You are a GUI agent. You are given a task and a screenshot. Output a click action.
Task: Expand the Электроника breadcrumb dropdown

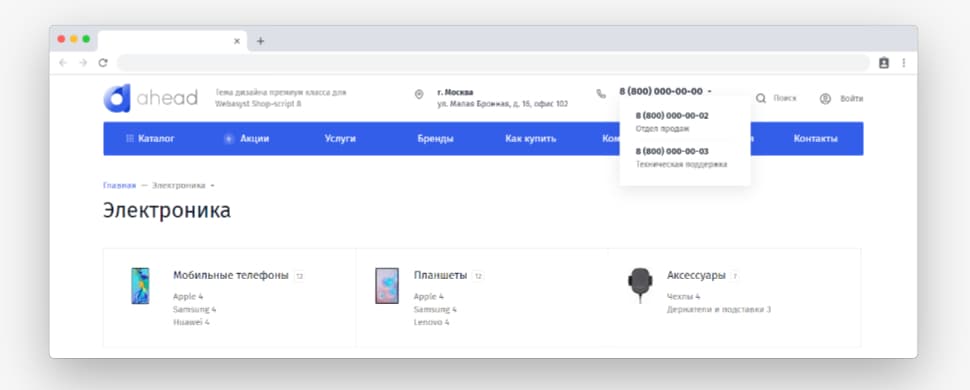point(212,186)
